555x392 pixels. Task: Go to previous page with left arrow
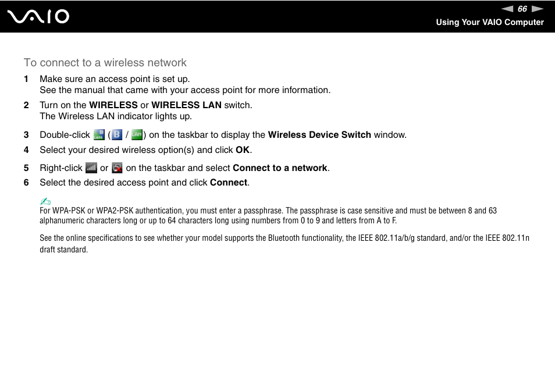[x=507, y=9]
